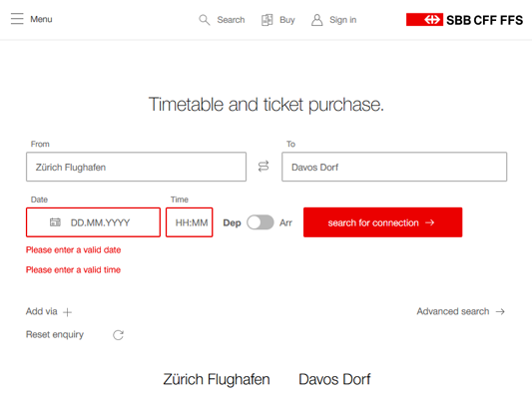
Task: Click the Sign in user icon
Action: pos(316,20)
